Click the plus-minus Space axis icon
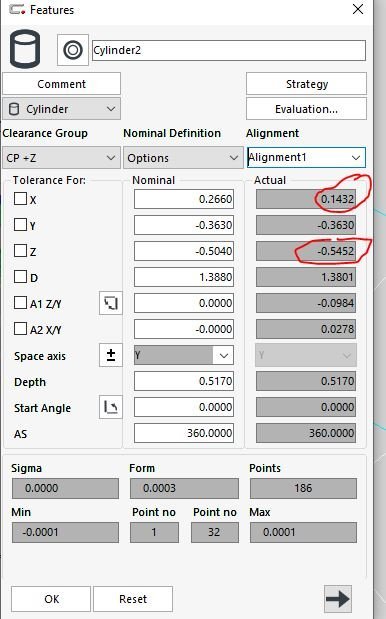Screen dimensions: 386x619 click(x=111, y=355)
